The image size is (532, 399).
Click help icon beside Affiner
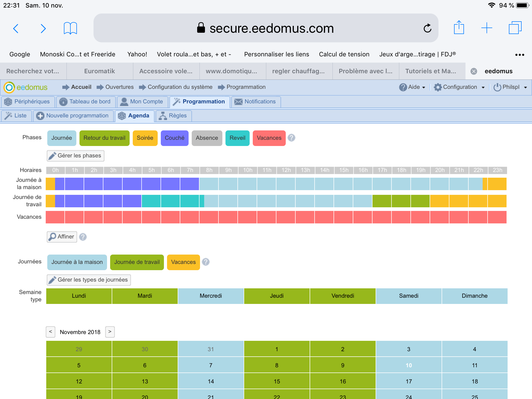point(83,237)
